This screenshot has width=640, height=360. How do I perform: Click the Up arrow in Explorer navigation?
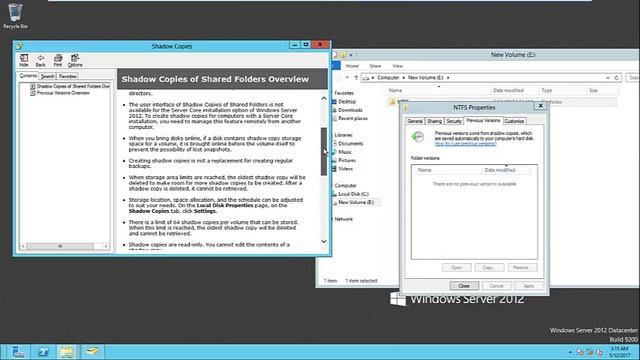tap(356, 78)
